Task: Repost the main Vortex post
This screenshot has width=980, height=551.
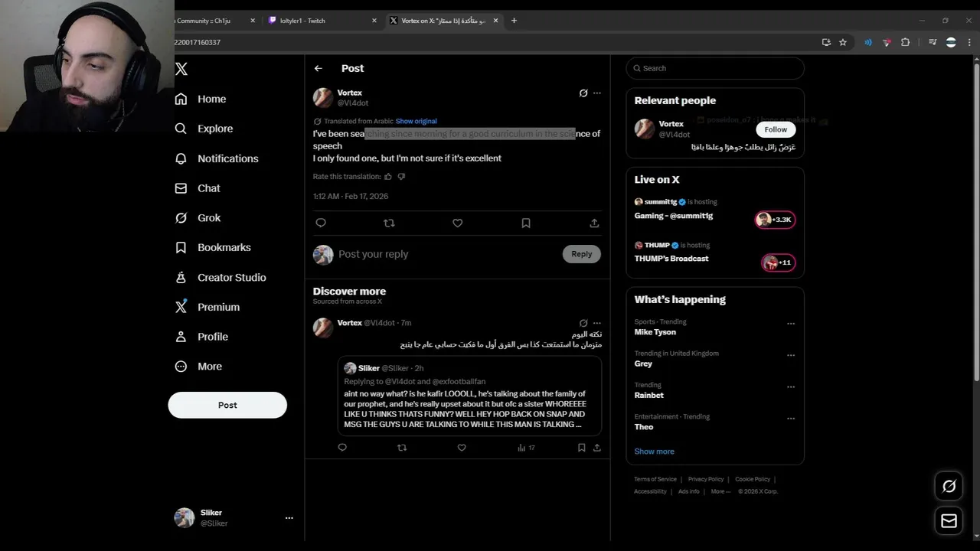Action: pos(389,223)
